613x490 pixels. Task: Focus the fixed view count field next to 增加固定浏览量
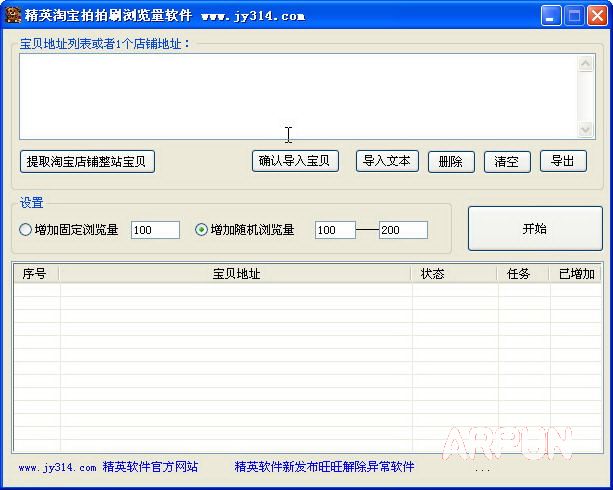coord(155,230)
